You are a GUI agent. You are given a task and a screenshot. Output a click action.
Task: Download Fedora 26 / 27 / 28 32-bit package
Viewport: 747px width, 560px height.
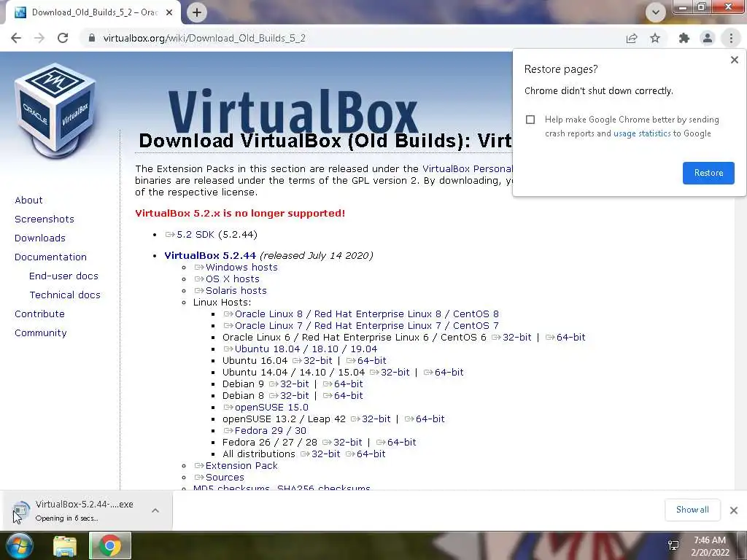(342, 443)
